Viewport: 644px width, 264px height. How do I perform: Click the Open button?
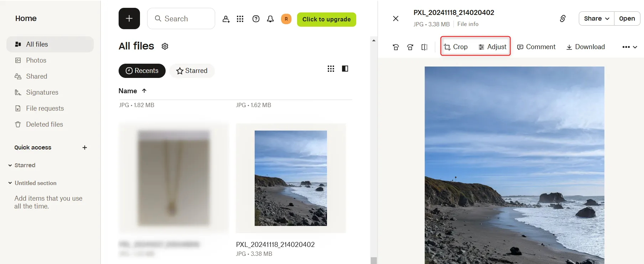click(x=627, y=19)
